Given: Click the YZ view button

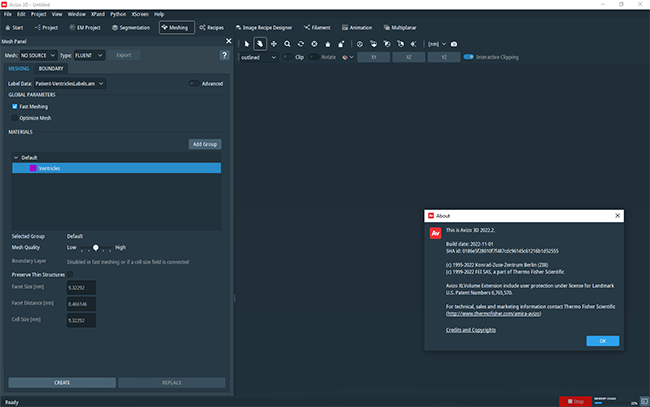Looking at the screenshot, I should click(x=444, y=57).
